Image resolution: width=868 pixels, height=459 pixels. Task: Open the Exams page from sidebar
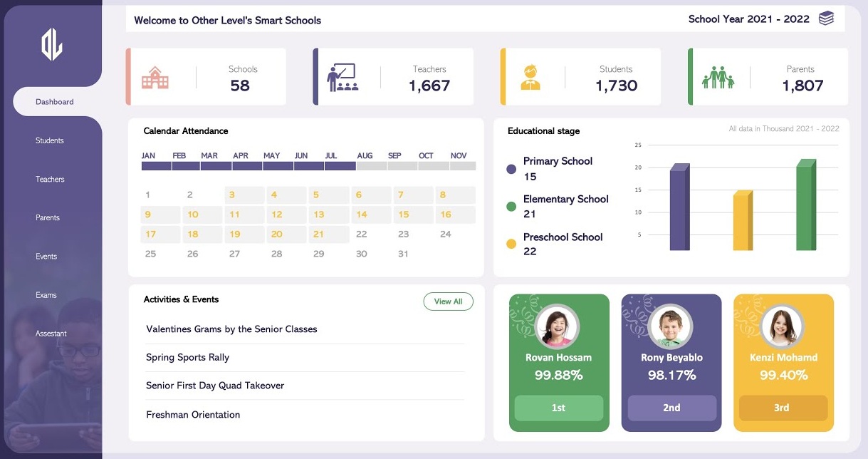click(x=47, y=294)
